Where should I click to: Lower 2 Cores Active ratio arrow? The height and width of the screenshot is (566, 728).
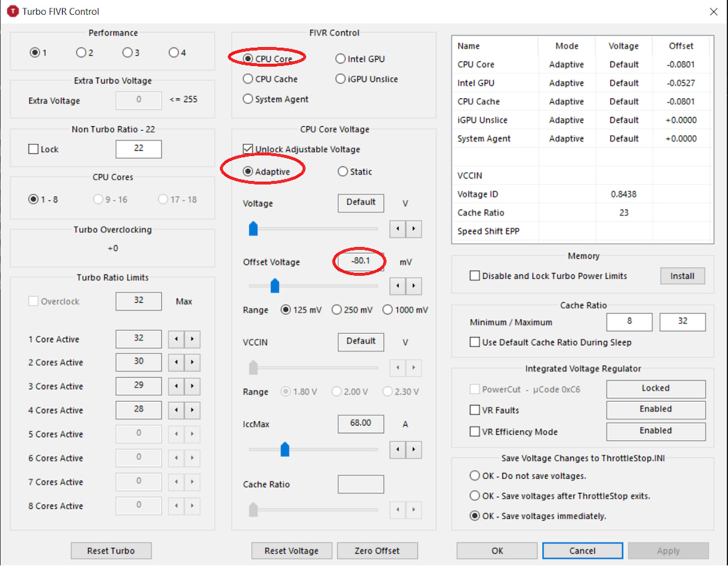[176, 362]
